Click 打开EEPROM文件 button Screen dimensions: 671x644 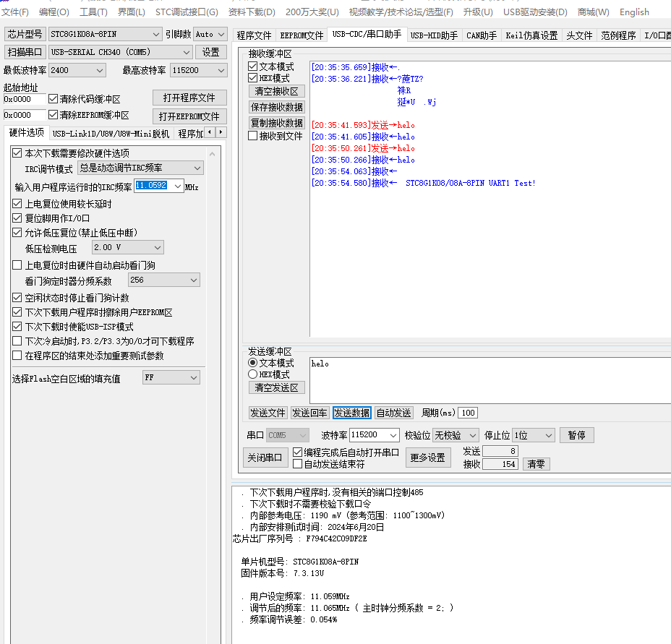point(189,116)
